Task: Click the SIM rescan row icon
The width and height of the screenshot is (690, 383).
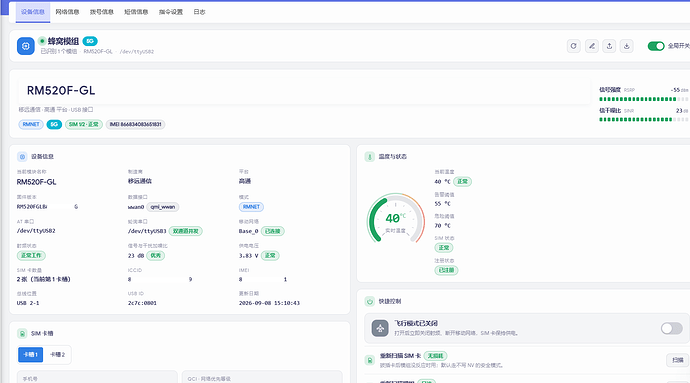Action: [x=370, y=360]
